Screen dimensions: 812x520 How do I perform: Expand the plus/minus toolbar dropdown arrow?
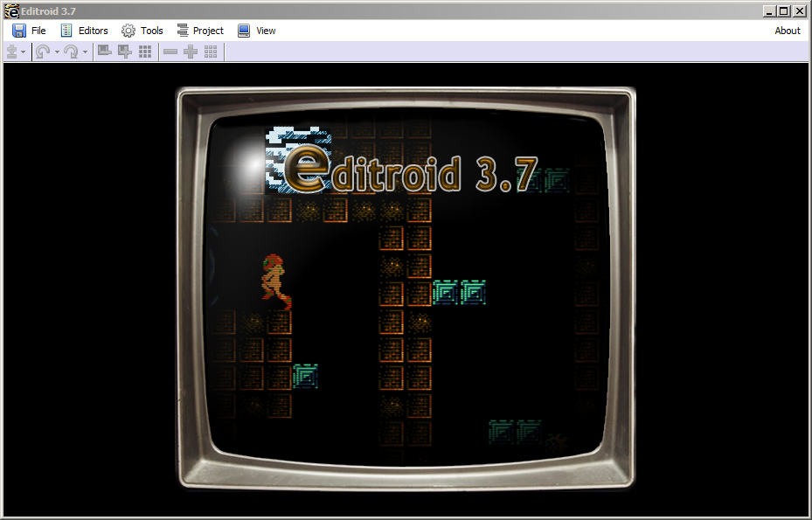(x=24, y=52)
